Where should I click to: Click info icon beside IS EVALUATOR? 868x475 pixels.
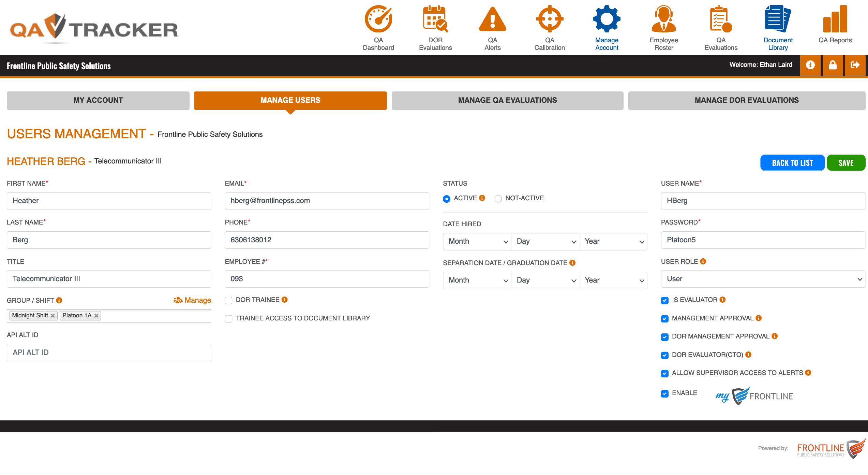pyautogui.click(x=722, y=300)
